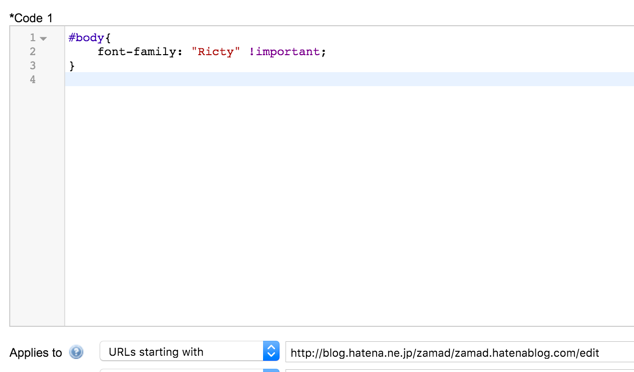Select the !important keyword
Image resolution: width=634 pixels, height=372 pixels.
[x=284, y=52]
